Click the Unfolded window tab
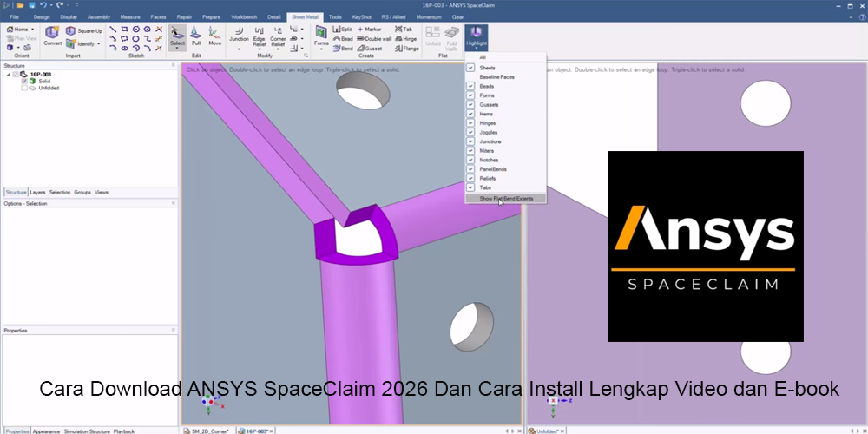868x434 pixels. tap(546, 431)
